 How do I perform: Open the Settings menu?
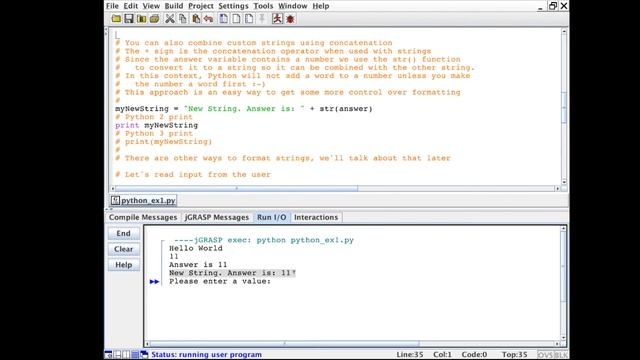click(x=233, y=6)
